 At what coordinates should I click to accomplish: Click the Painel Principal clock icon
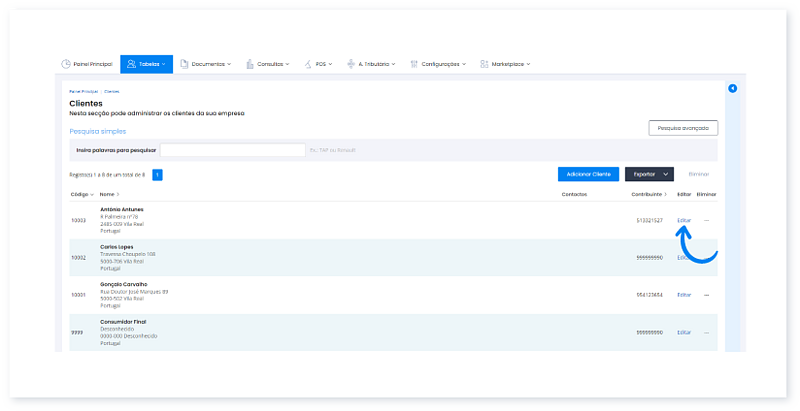click(x=67, y=64)
